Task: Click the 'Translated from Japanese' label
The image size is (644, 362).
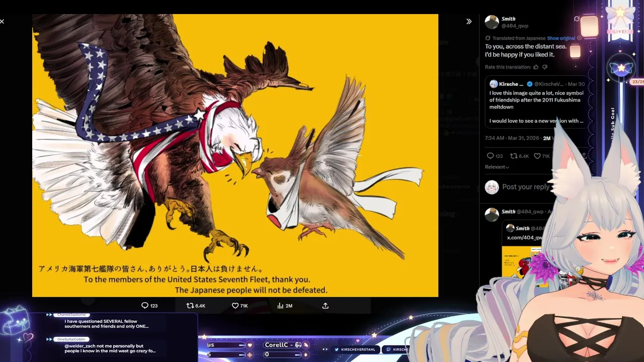Action: click(519, 38)
